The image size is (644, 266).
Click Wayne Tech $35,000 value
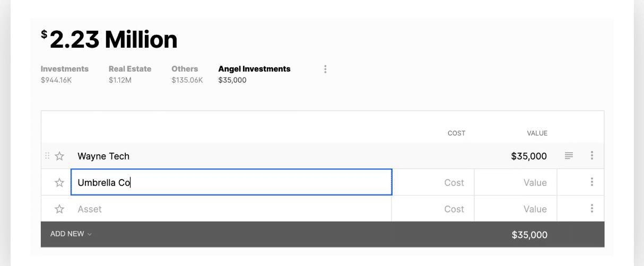(528, 156)
